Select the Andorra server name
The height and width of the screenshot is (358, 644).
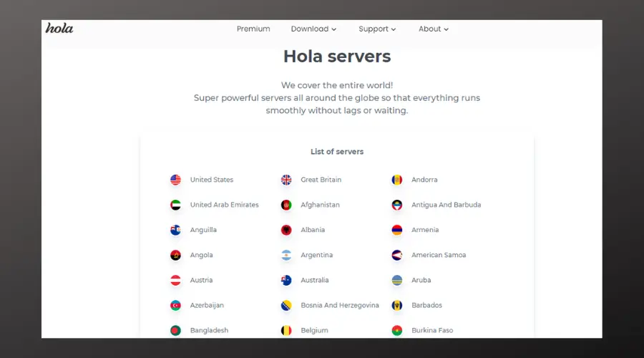(x=424, y=180)
